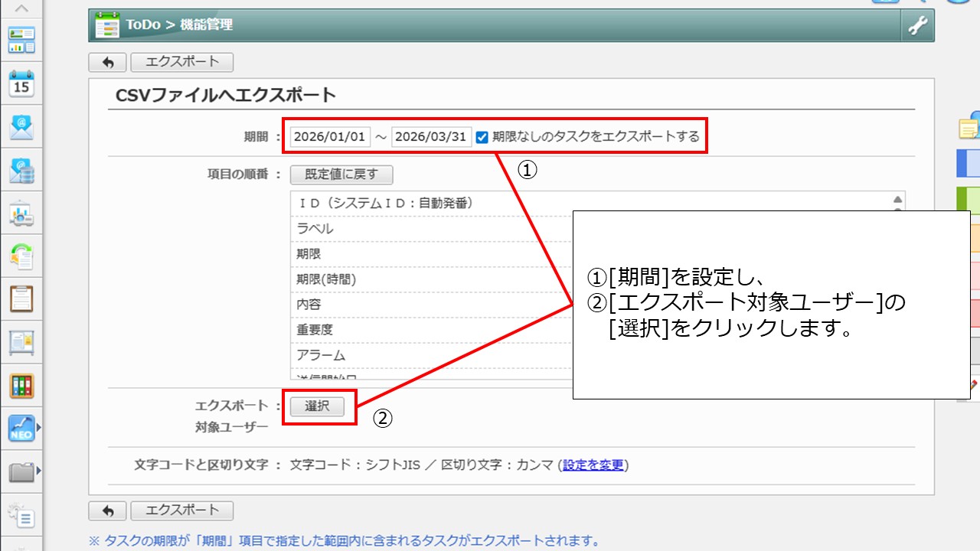980x551 pixels.
Task: Open the clipboard icon in sidebar
Action: point(21,299)
